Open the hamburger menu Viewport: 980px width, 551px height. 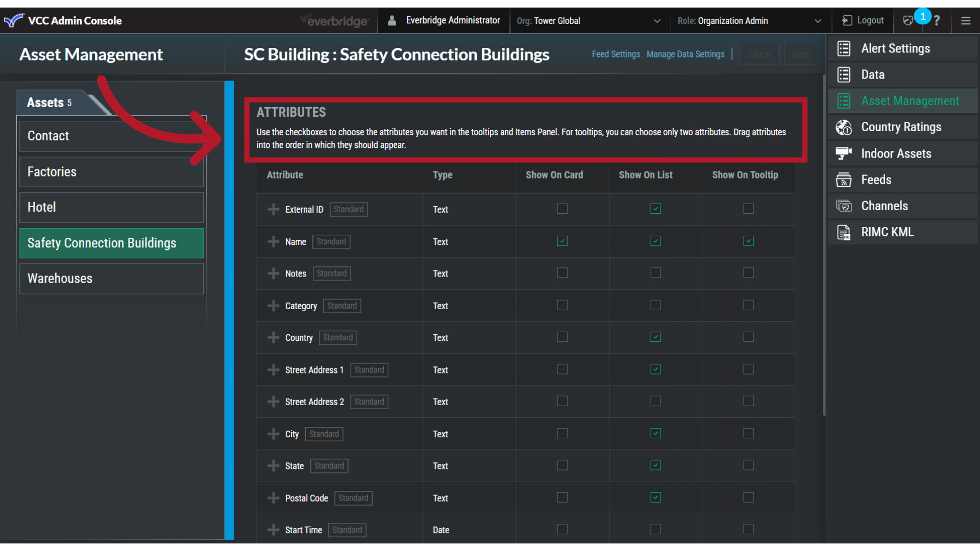click(x=966, y=20)
